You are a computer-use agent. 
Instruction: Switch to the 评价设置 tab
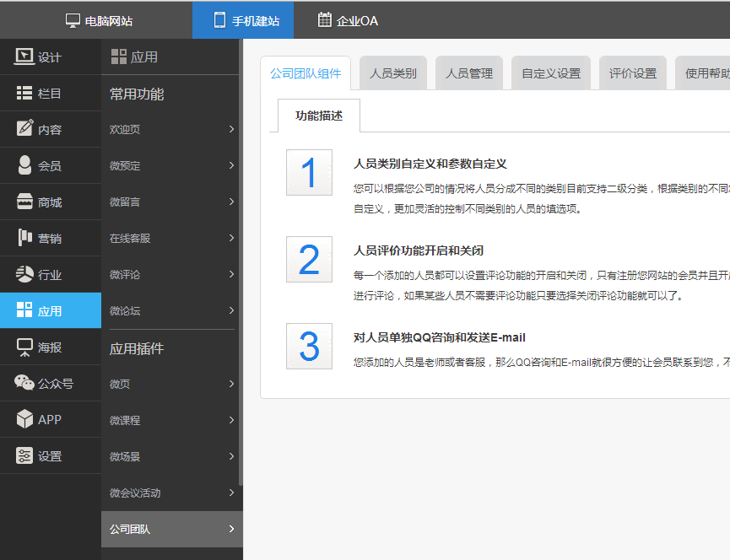coord(633,73)
